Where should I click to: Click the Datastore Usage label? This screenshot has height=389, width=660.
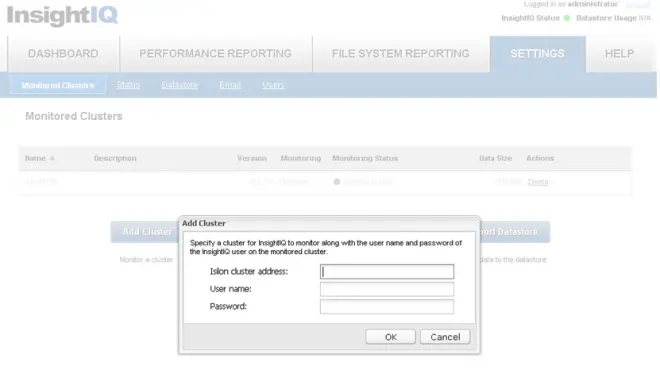606,18
